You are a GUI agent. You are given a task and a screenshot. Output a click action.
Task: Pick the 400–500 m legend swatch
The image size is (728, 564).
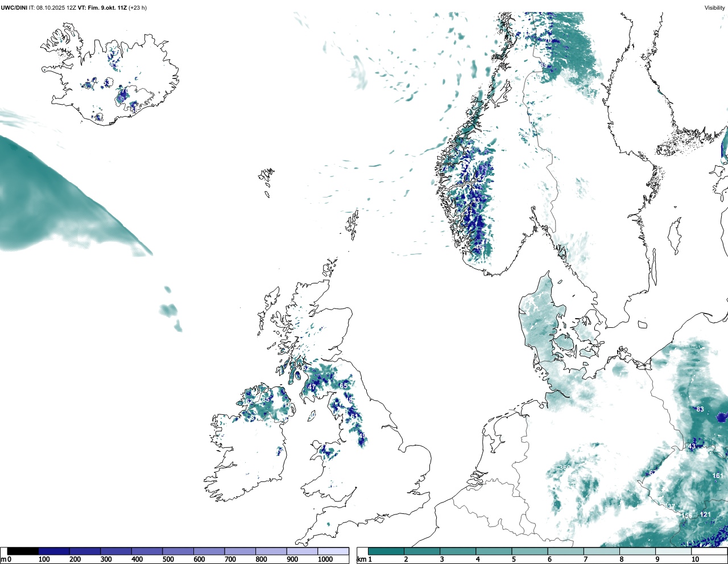[x=147, y=551]
